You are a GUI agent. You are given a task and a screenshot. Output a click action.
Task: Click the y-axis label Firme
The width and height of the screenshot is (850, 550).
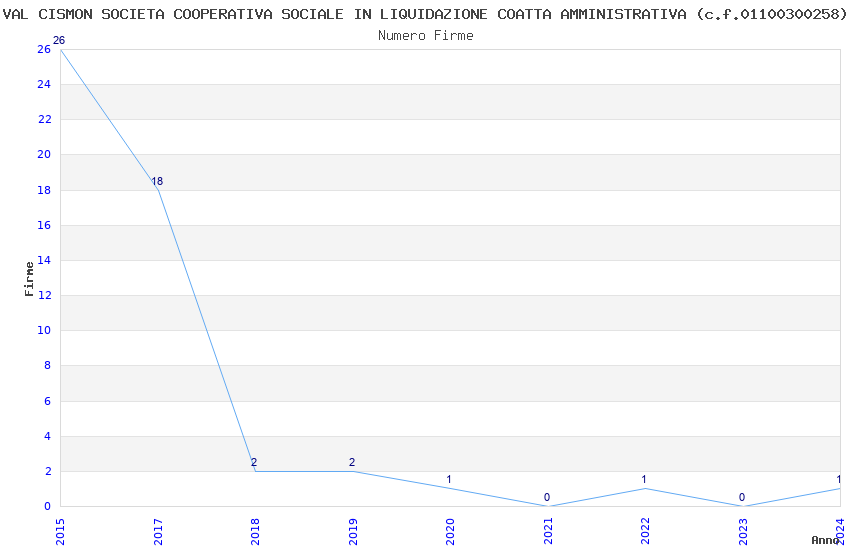click(29, 279)
